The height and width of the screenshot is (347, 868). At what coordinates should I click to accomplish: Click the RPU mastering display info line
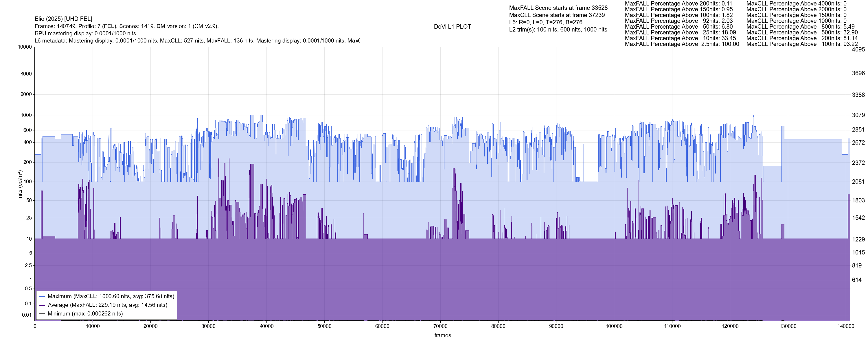click(x=85, y=33)
